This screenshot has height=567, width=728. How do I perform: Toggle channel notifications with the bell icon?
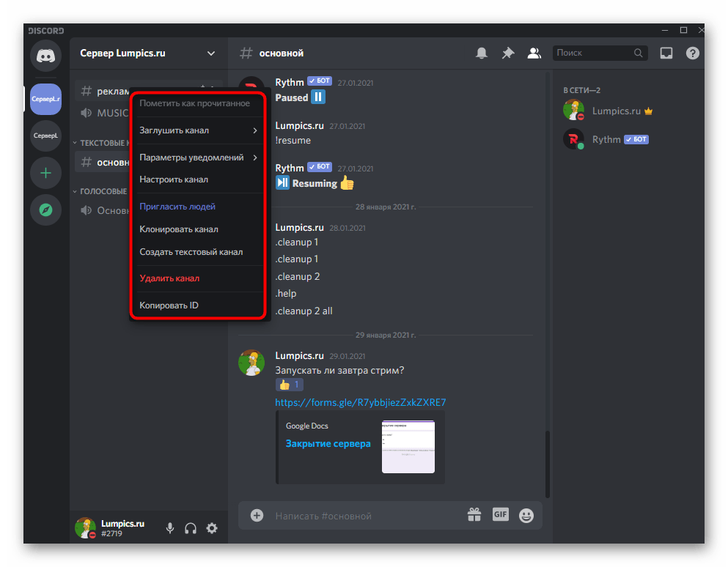pyautogui.click(x=481, y=53)
